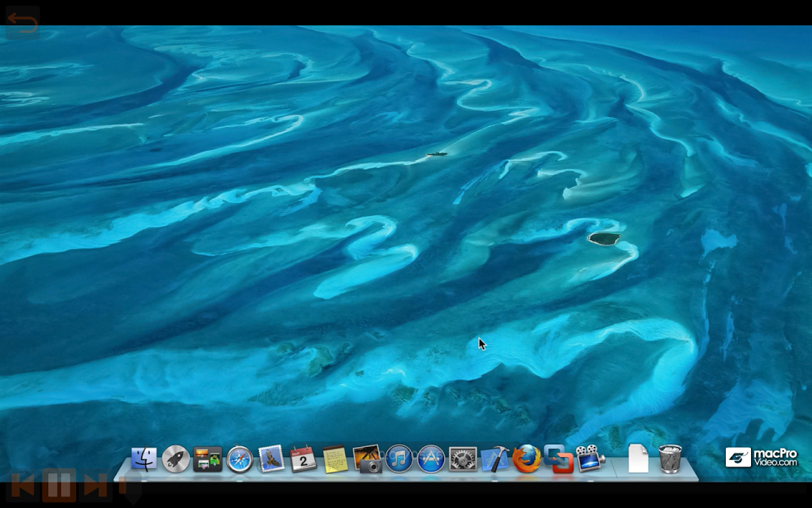Open the yellow Notes icon

[335, 459]
